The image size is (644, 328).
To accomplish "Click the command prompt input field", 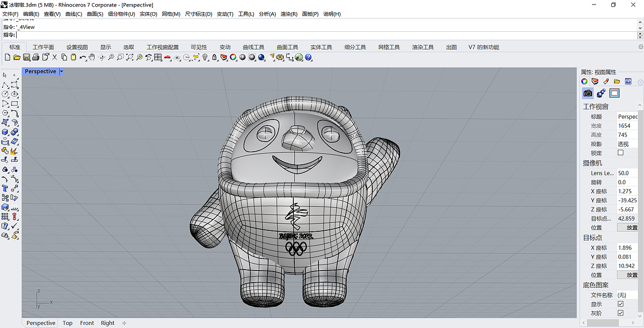I will pos(327,35).
